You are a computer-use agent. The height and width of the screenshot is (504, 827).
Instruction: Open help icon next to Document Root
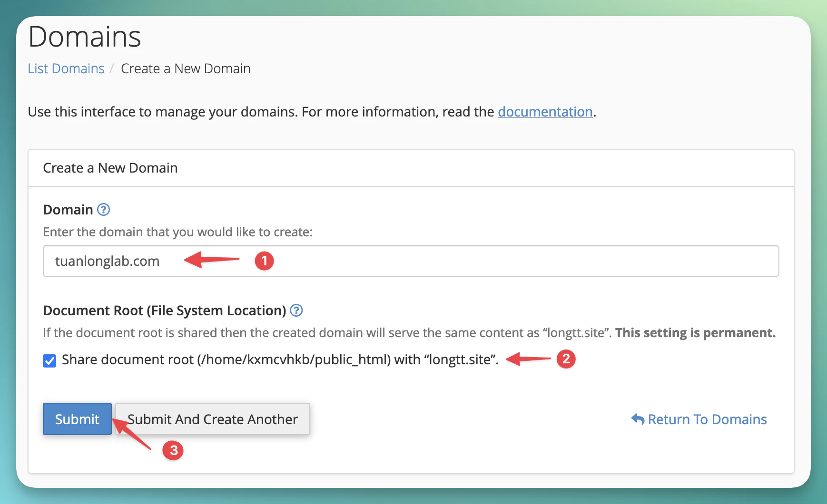(296, 310)
